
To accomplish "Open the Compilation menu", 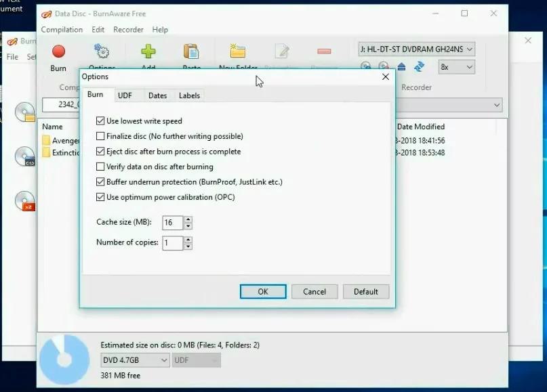I will tap(62, 30).
